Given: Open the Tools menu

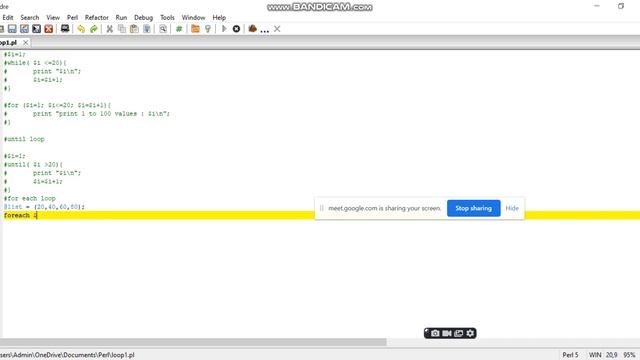Looking at the screenshot, I should (x=167, y=18).
